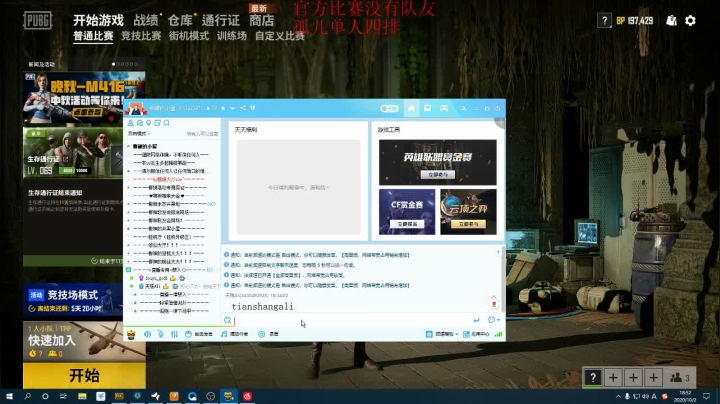Open 应用中心 app center
Viewport: 720px width, 404px height.
(476, 334)
